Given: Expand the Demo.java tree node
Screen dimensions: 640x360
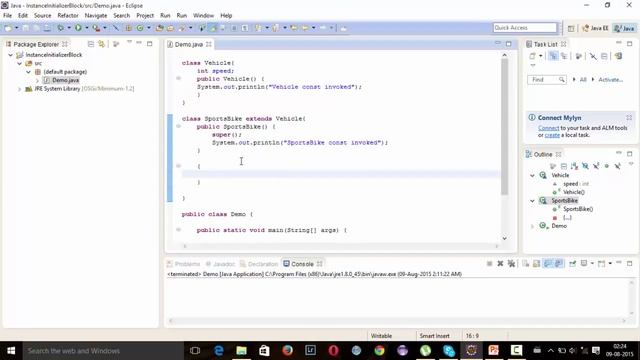Looking at the screenshot, I should pyautogui.click(x=38, y=80).
